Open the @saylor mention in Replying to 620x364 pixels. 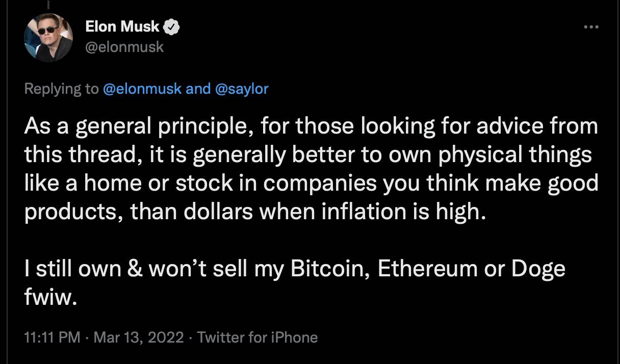tap(242, 89)
